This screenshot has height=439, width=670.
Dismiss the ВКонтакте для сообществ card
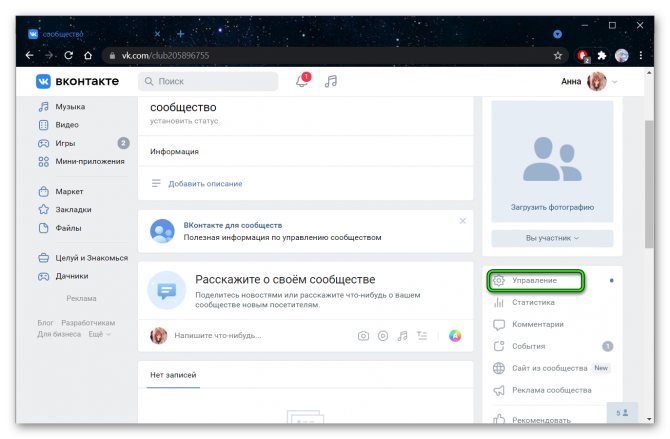click(x=462, y=221)
